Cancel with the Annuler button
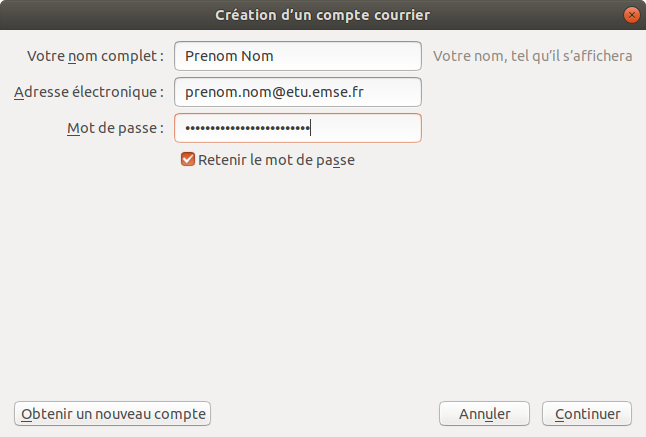This screenshot has height=437, width=646. pos(485,413)
